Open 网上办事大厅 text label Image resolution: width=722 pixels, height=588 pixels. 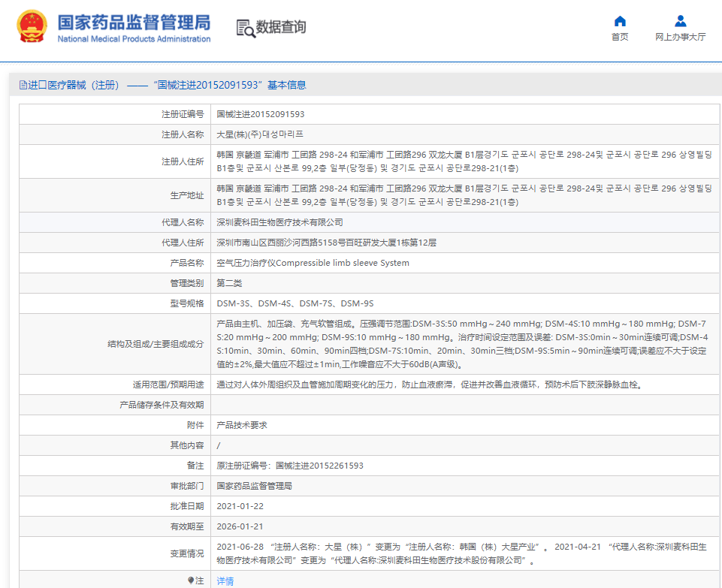click(x=680, y=38)
